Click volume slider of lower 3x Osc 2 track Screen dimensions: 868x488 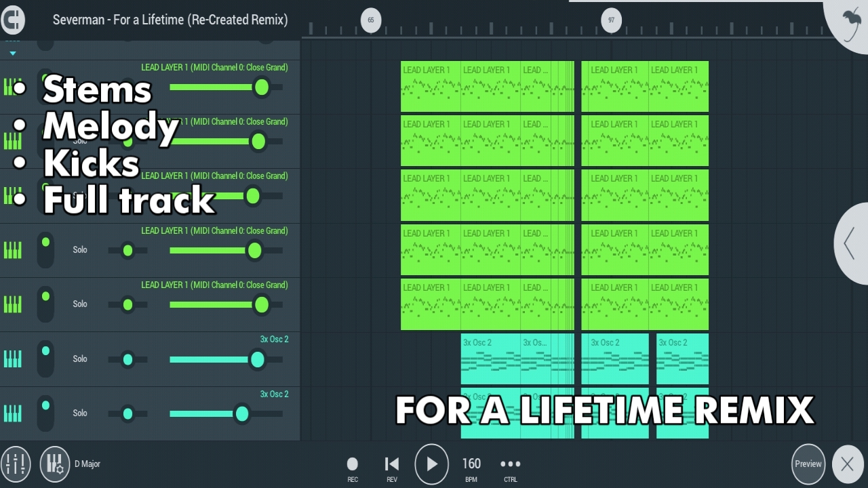click(x=226, y=413)
